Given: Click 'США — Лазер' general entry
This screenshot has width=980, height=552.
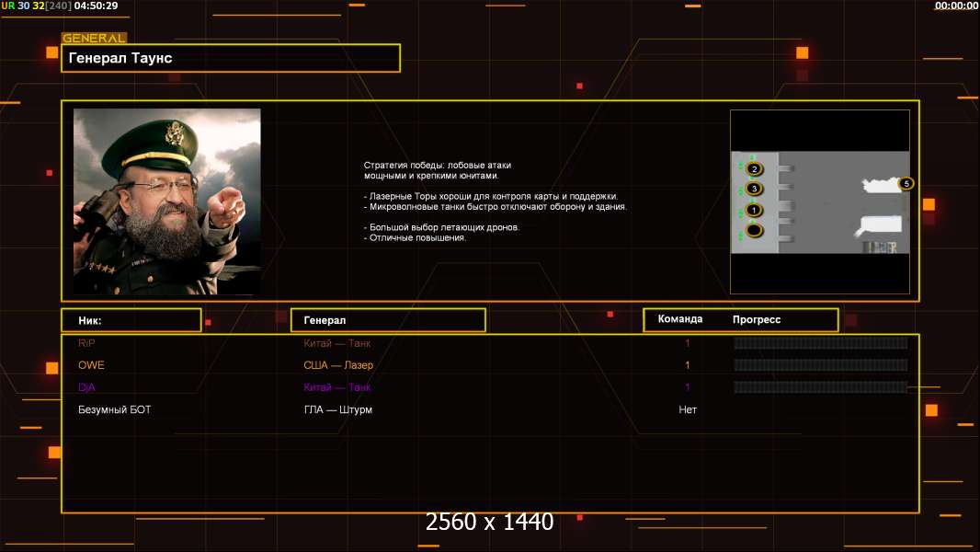Looking at the screenshot, I should (338, 365).
